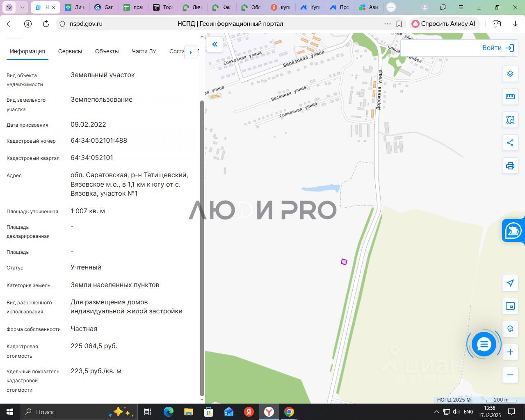Open the map layers panel

510,74
